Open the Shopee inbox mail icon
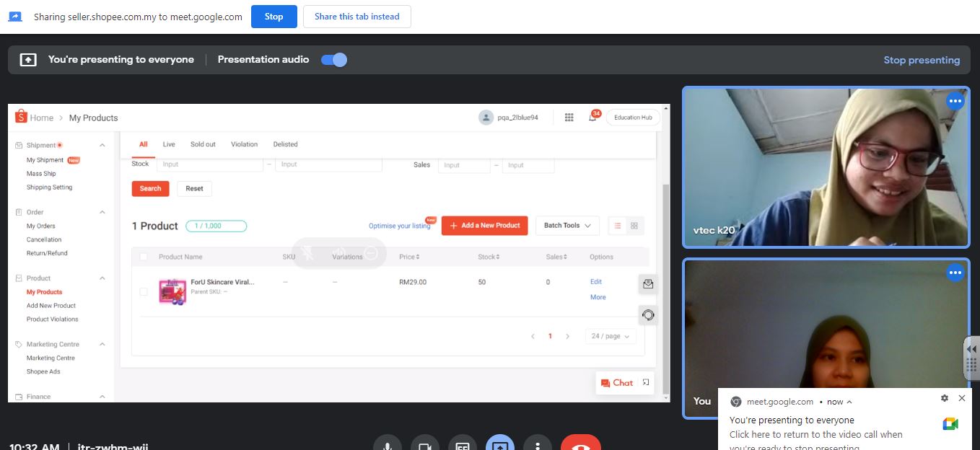The height and width of the screenshot is (450, 980). pos(648,284)
